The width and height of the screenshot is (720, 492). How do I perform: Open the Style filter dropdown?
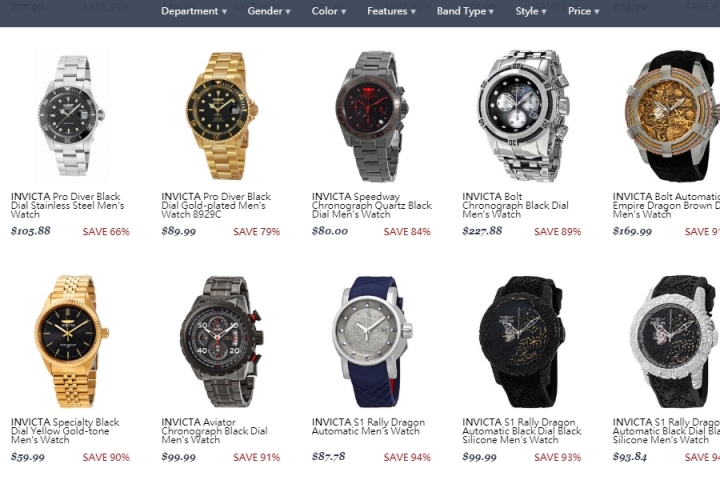530,11
